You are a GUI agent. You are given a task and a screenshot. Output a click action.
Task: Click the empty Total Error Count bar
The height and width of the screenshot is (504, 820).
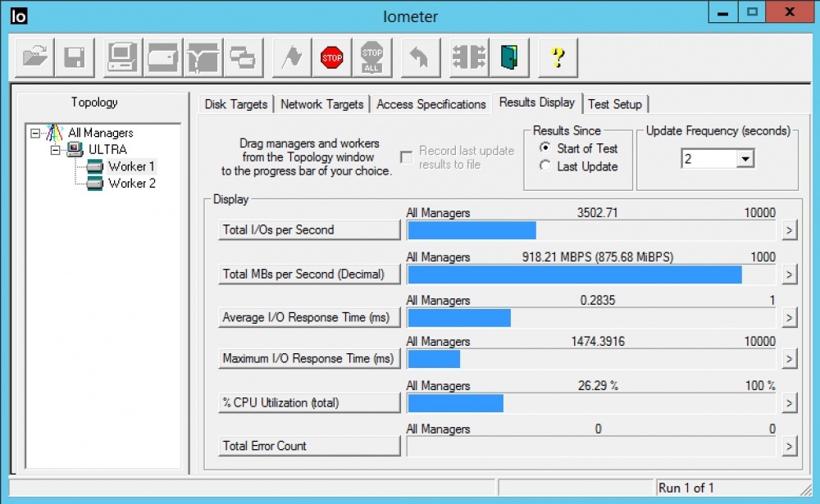click(x=591, y=447)
